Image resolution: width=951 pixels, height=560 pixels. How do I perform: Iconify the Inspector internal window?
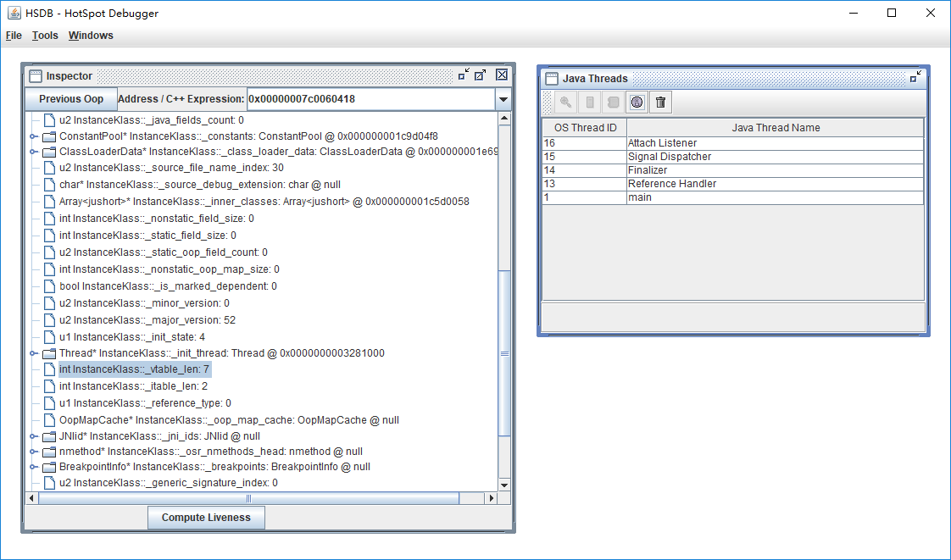point(464,75)
